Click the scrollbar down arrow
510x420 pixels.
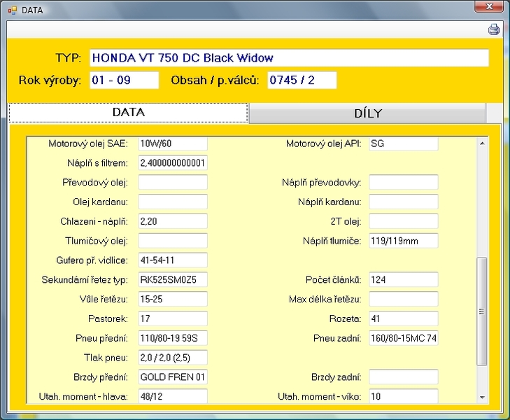(x=482, y=397)
